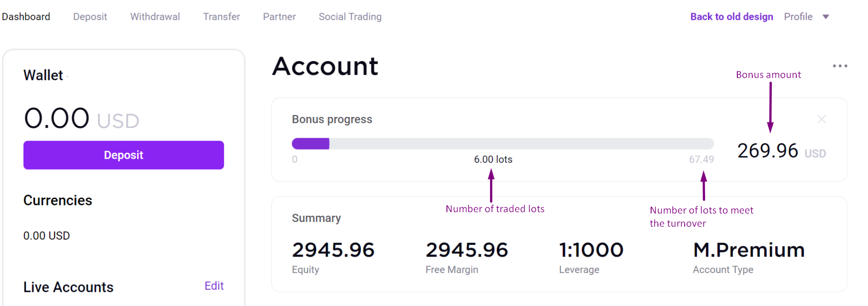Expand the Profile dropdown arrow
The image size is (868, 306).
[826, 17]
